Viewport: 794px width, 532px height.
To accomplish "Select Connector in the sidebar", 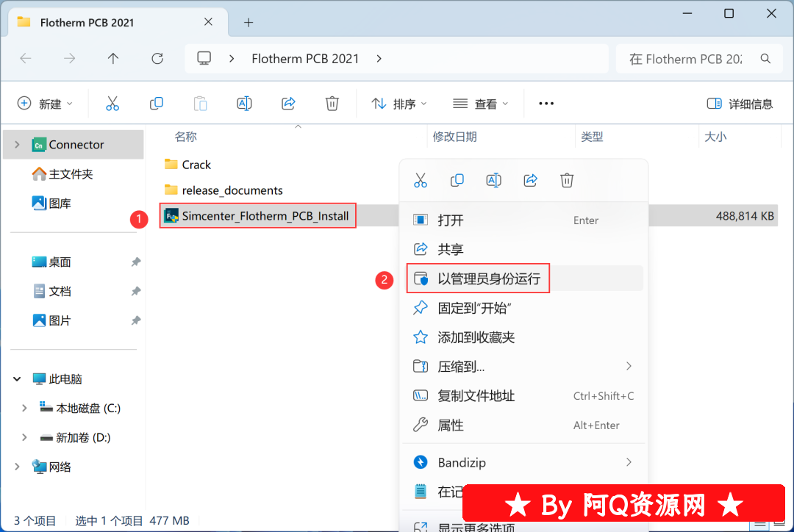I will pos(74,145).
